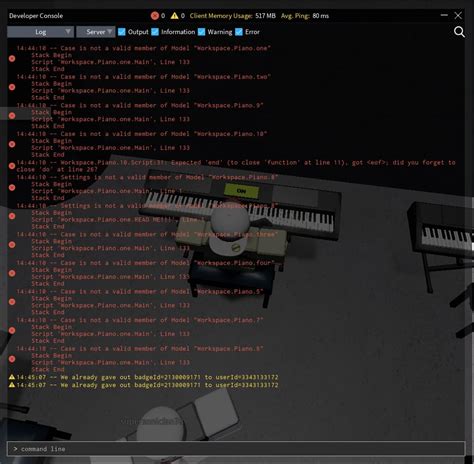Click error icon for Workspace.Piano.three Case error
Viewport: 474px width, 464px height.
coord(12,245)
